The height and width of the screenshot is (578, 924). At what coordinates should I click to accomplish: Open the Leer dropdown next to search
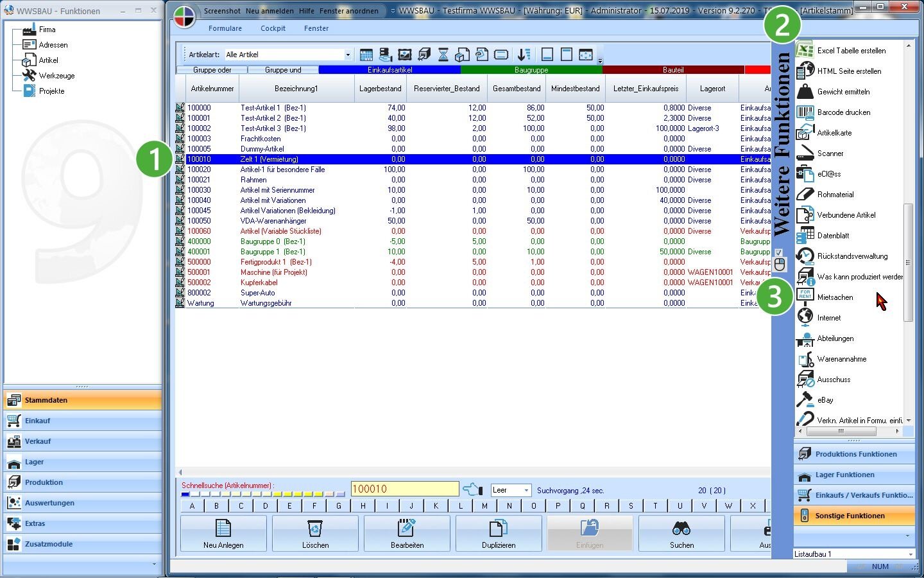tap(526, 490)
